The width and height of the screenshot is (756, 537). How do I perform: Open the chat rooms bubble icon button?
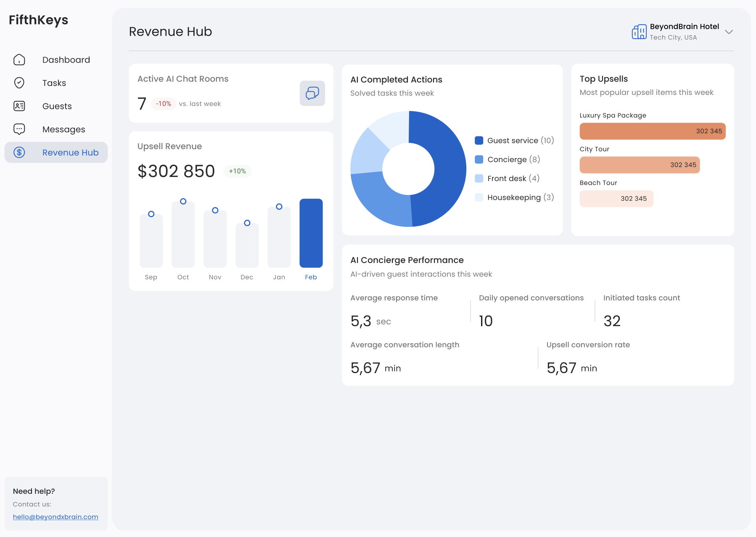pos(312,93)
